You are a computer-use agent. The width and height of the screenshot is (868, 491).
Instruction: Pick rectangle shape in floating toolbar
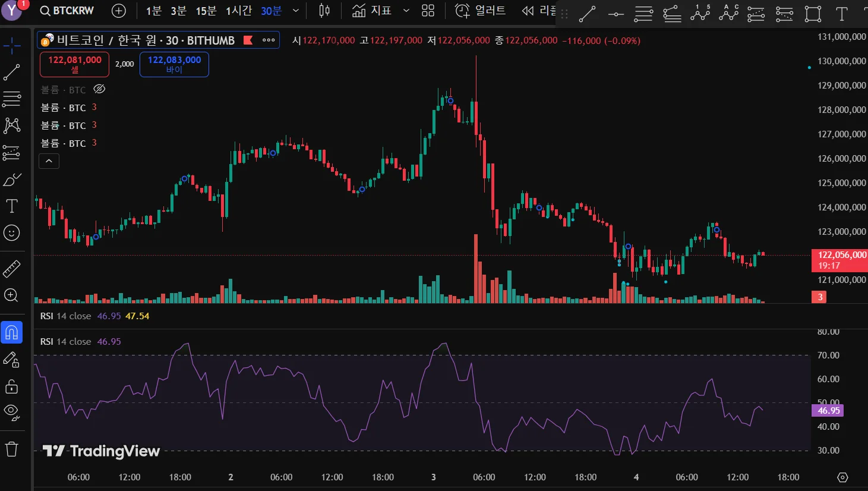click(813, 14)
